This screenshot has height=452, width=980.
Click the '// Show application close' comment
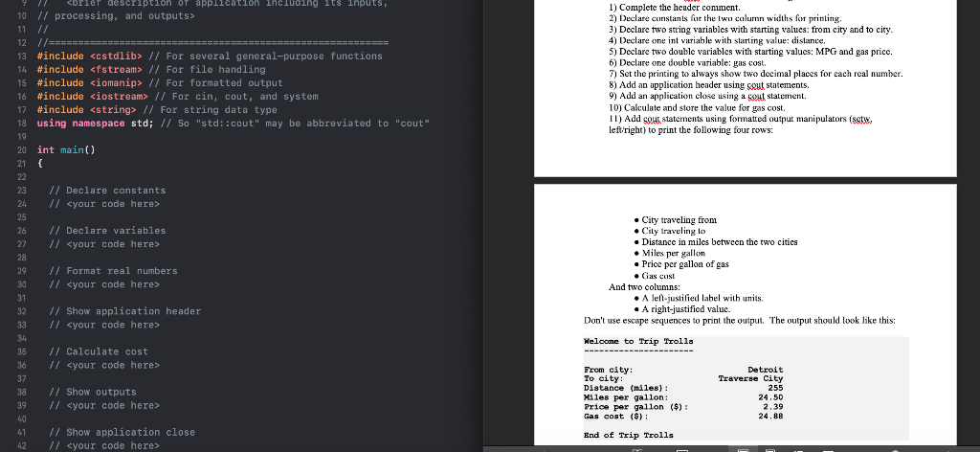coord(122,433)
